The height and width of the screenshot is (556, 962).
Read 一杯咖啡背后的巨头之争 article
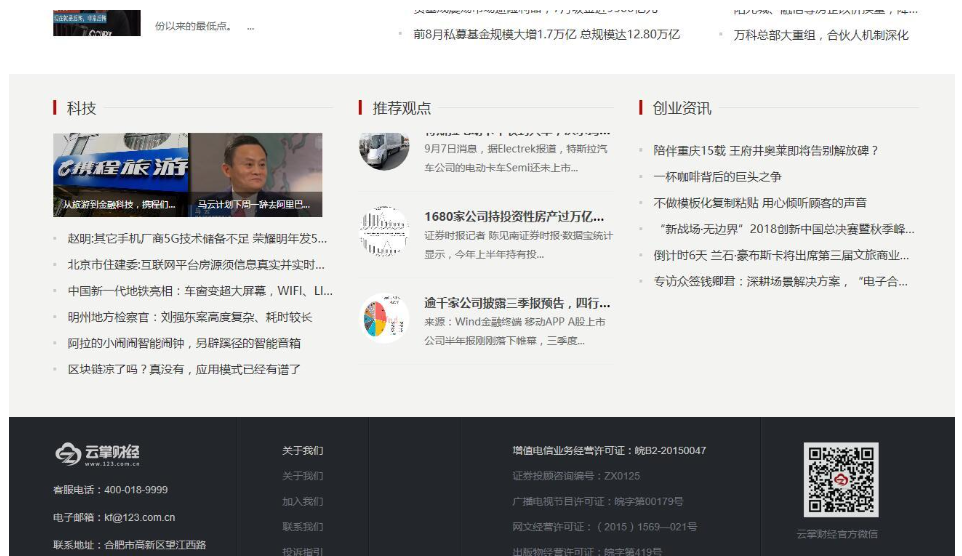pos(717,177)
